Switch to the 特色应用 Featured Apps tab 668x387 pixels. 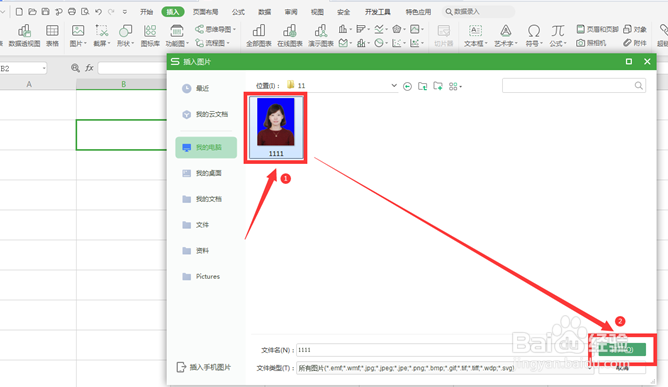point(418,12)
